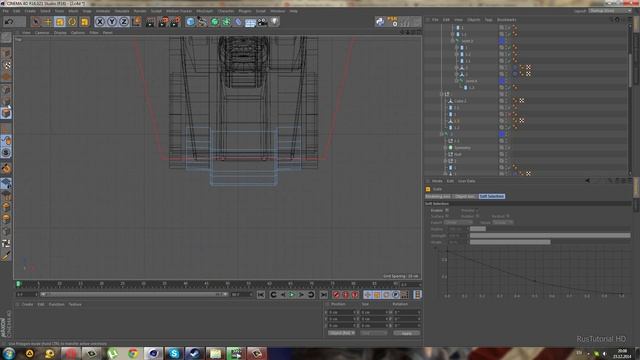Click the Camera object icon
This screenshot has width=640, height=360.
click(x=262, y=22)
